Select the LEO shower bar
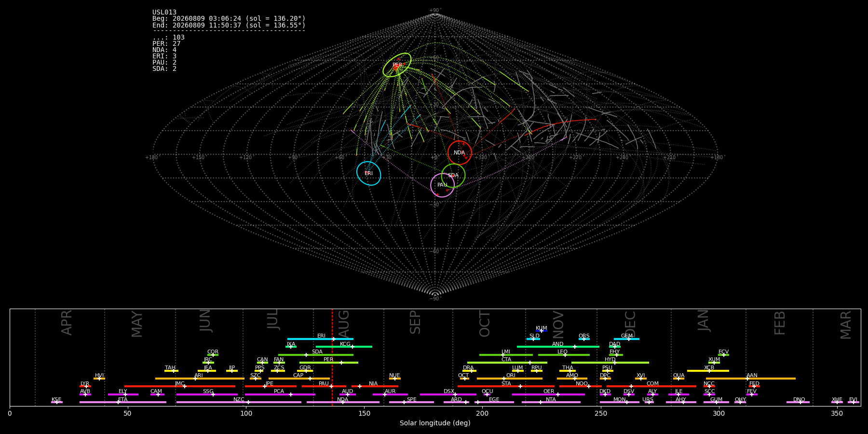868x434 pixels. [564, 355]
